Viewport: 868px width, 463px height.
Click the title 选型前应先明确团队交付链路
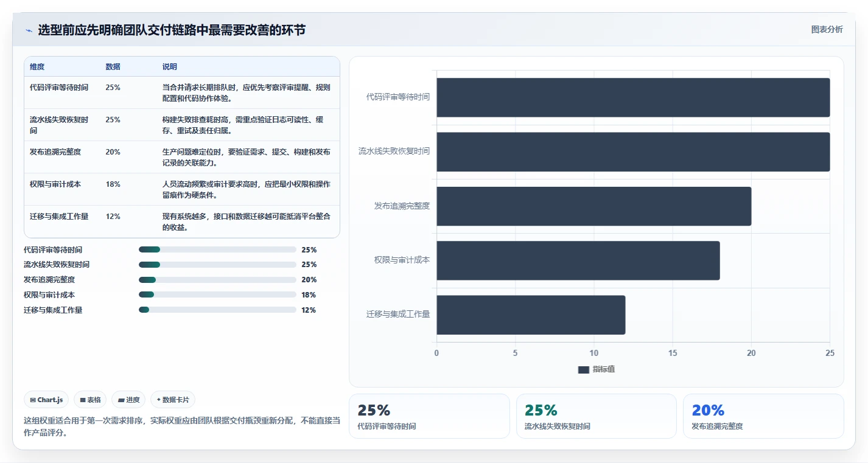[172, 30]
